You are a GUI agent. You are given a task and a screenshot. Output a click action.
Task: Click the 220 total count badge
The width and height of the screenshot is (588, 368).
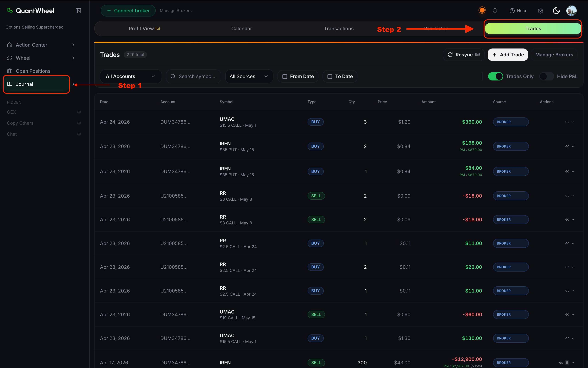click(x=135, y=55)
